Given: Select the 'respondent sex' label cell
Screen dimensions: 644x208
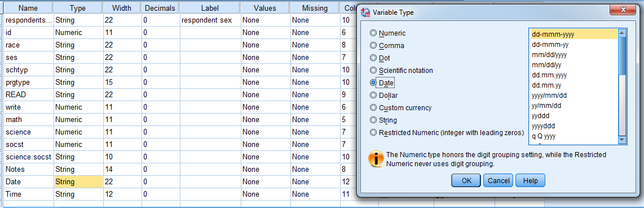Looking at the screenshot, I should [x=210, y=20].
